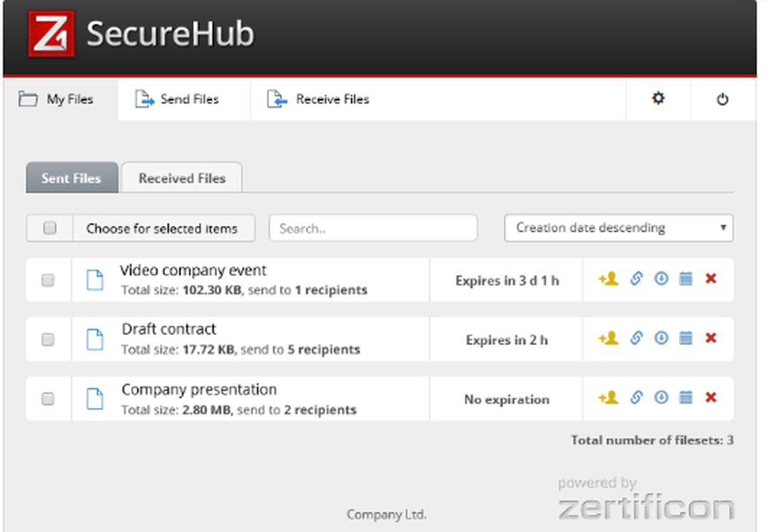Switch to the Sent Files tab
The height and width of the screenshot is (532, 767).
click(x=72, y=178)
